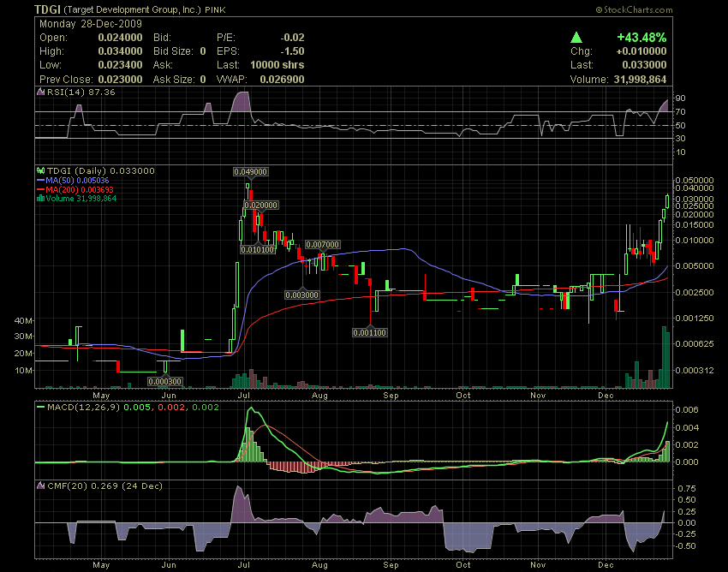Viewport: 728px width, 572px height.
Task: Click the Last price 0.033000 in header
Action: click(x=644, y=65)
